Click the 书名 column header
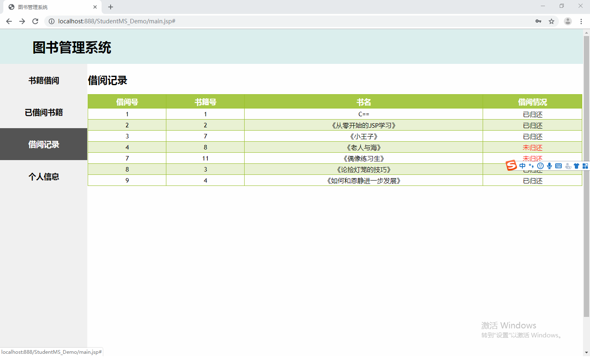 (x=363, y=102)
